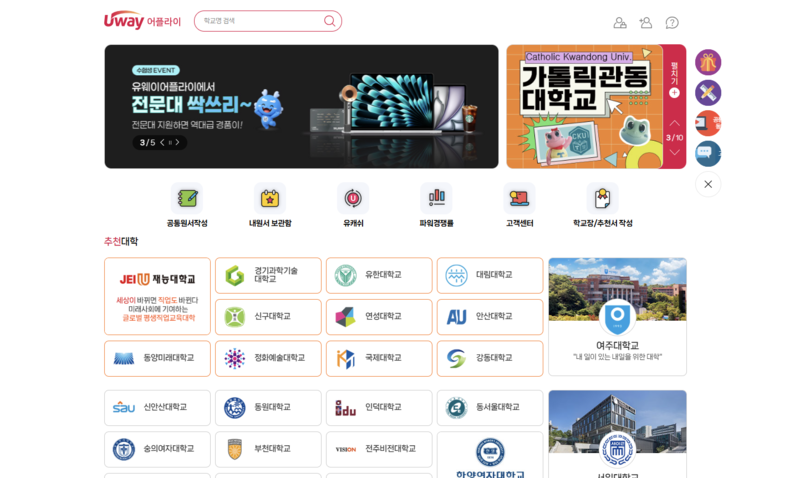The height and width of the screenshot is (478, 800).
Task: Open the 가톨릭관동대학교 banner
Action: point(584,106)
